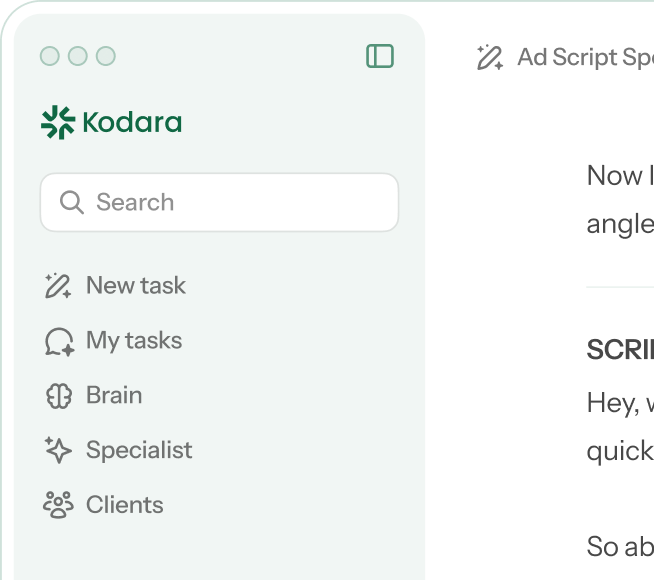Screen dimensions: 654x580
Task: Click the Clients people icon
Action: click(58, 505)
